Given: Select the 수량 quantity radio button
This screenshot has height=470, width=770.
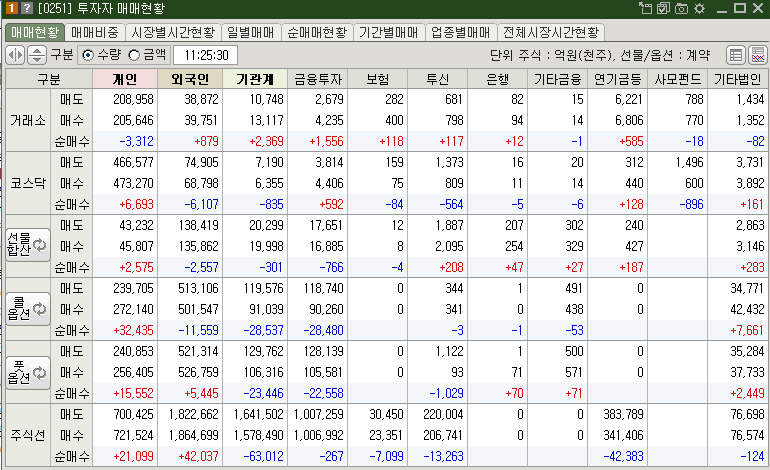Looking at the screenshot, I should [88, 55].
